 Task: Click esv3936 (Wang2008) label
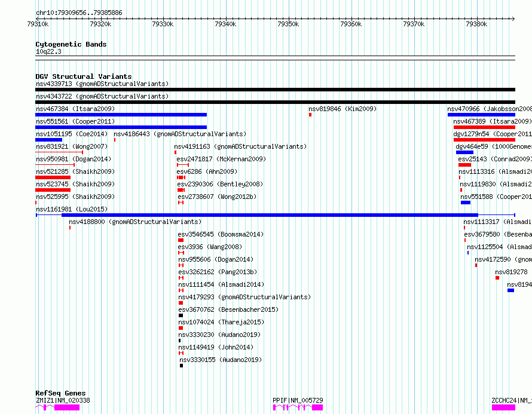pos(210,247)
